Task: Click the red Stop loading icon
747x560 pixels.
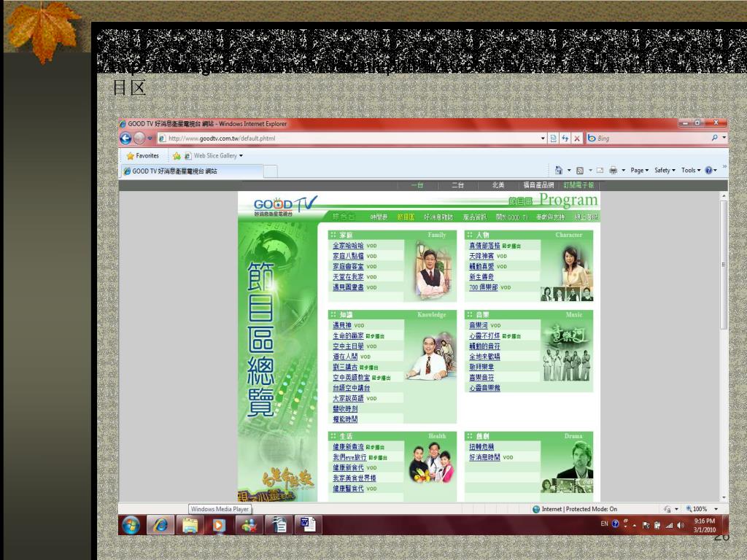Action: point(577,138)
